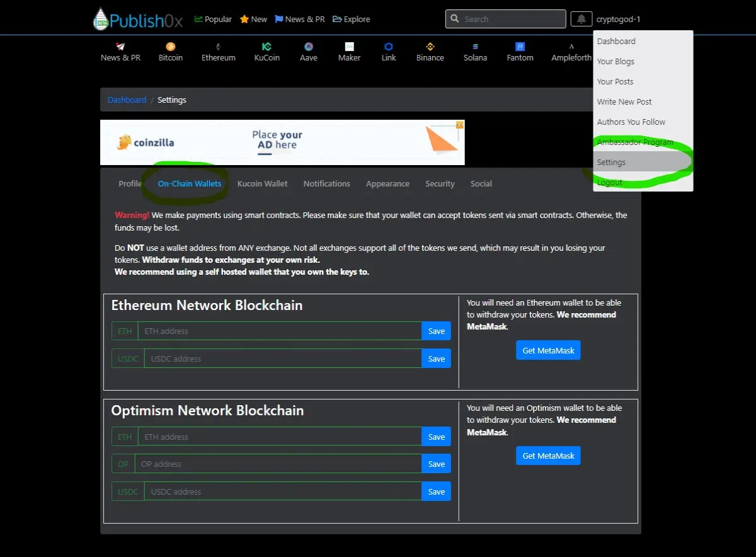Switch to the Kucoin Wallet tab
The width and height of the screenshot is (756, 557).
tap(262, 183)
